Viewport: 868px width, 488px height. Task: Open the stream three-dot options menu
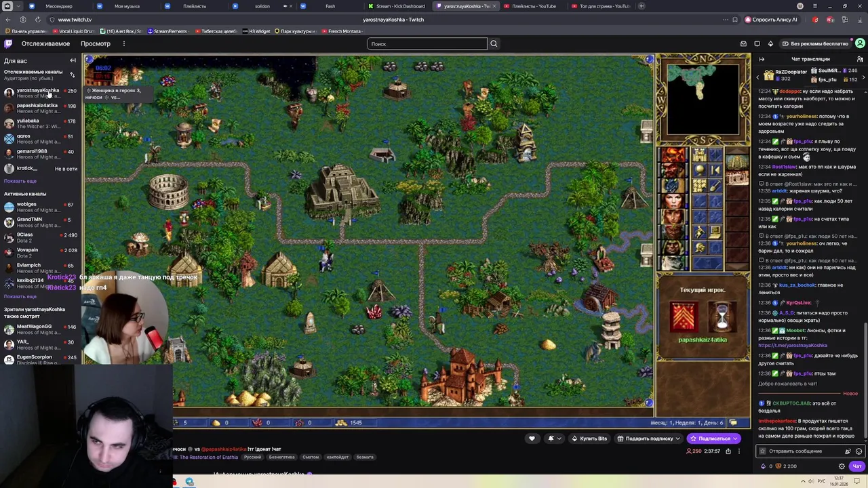pyautogui.click(x=739, y=451)
